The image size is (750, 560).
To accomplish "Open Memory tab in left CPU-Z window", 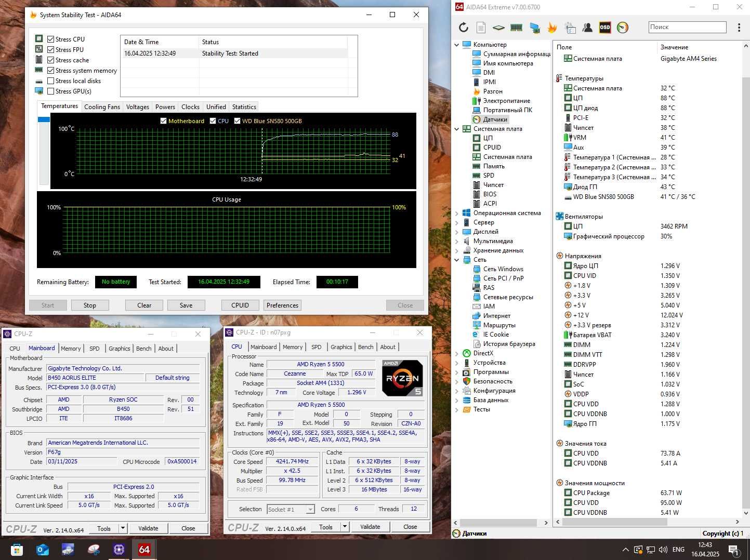I will pyautogui.click(x=71, y=349).
